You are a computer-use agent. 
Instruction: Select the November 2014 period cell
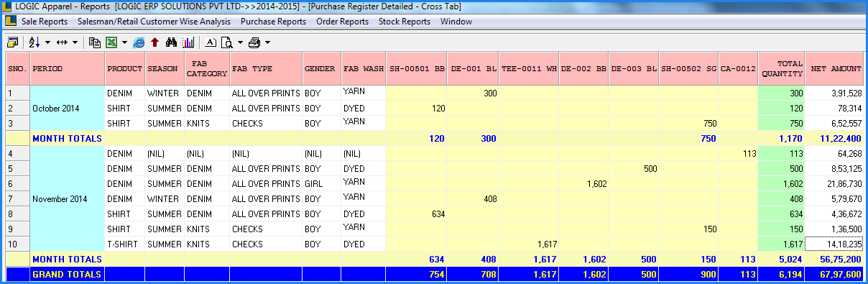pyautogui.click(x=68, y=198)
